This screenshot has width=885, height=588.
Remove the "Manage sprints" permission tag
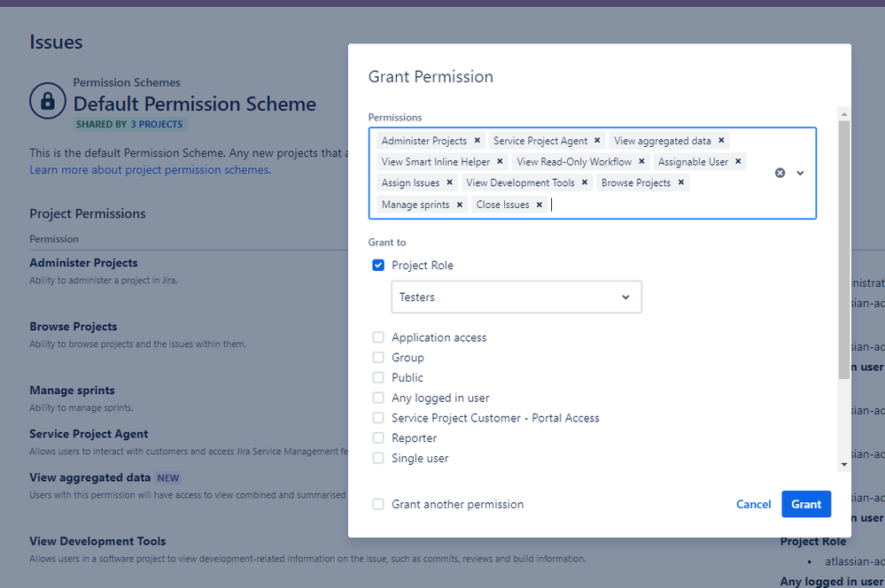(460, 204)
